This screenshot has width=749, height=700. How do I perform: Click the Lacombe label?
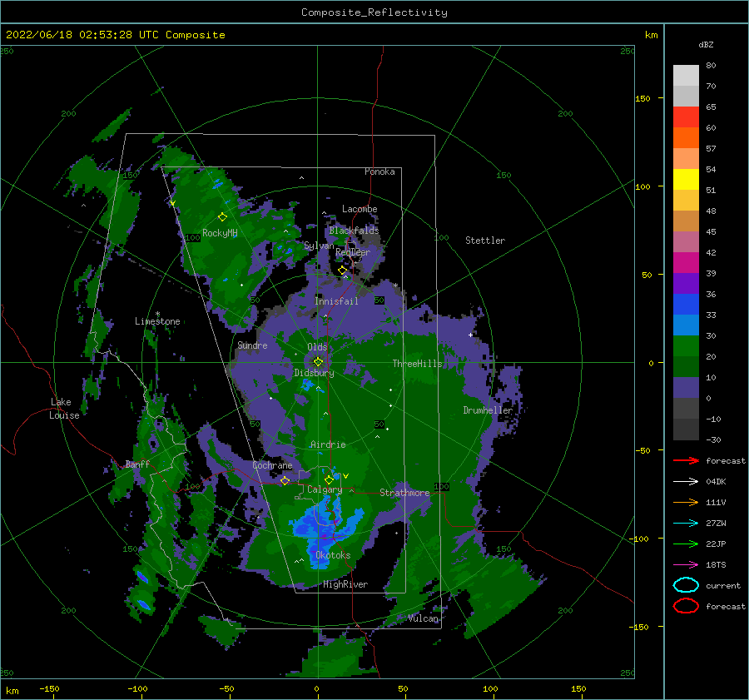(x=360, y=209)
